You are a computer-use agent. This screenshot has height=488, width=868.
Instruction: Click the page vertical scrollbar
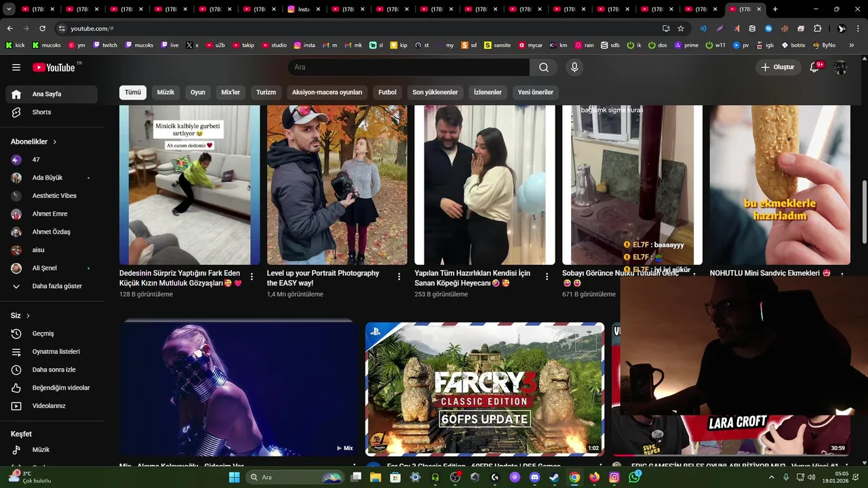coord(864,212)
